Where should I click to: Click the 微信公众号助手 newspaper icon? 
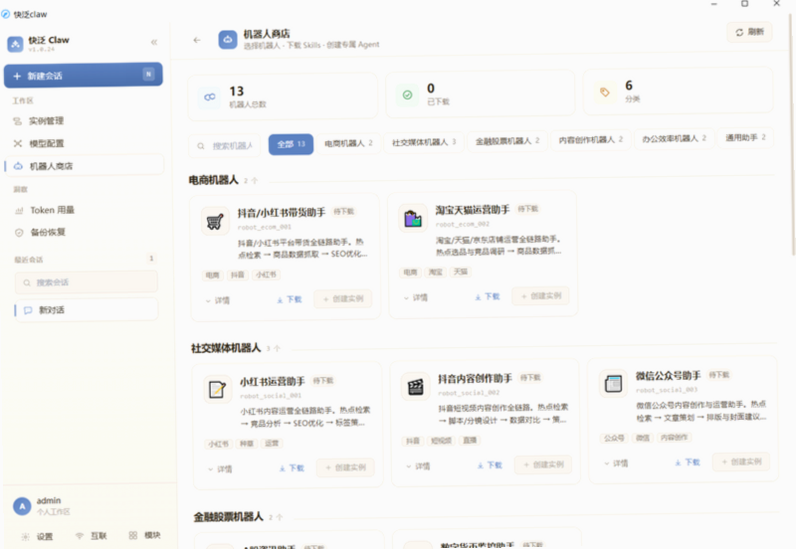613,383
